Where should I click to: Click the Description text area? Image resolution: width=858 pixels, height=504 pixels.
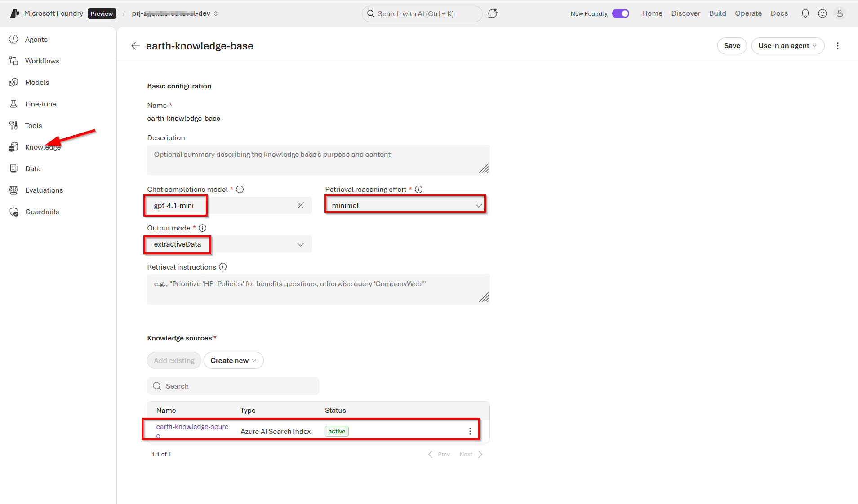[318, 160]
